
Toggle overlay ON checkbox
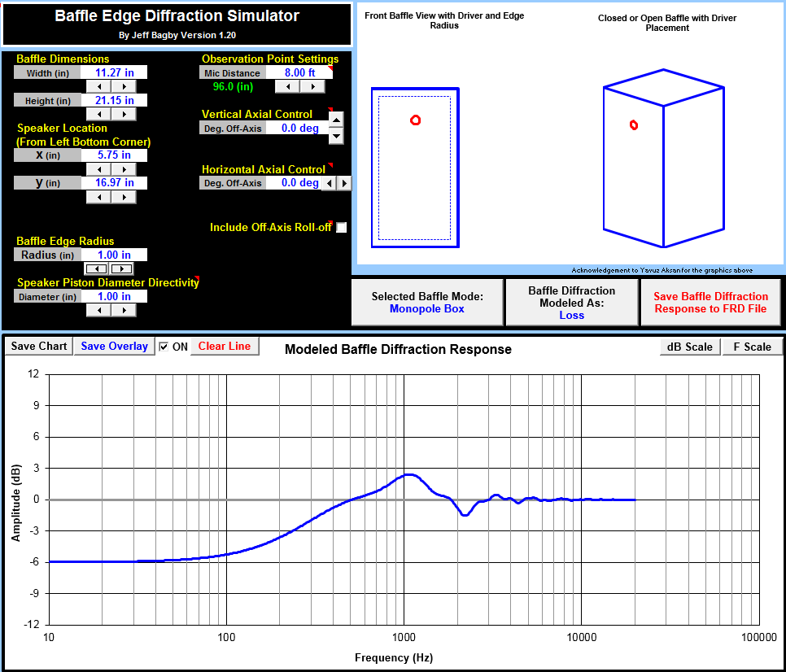164,347
